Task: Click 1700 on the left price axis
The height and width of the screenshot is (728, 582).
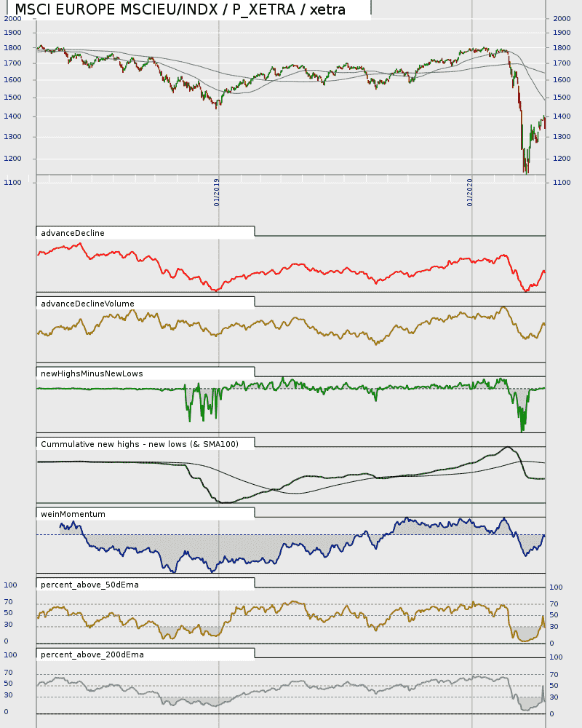Action: 12,63
